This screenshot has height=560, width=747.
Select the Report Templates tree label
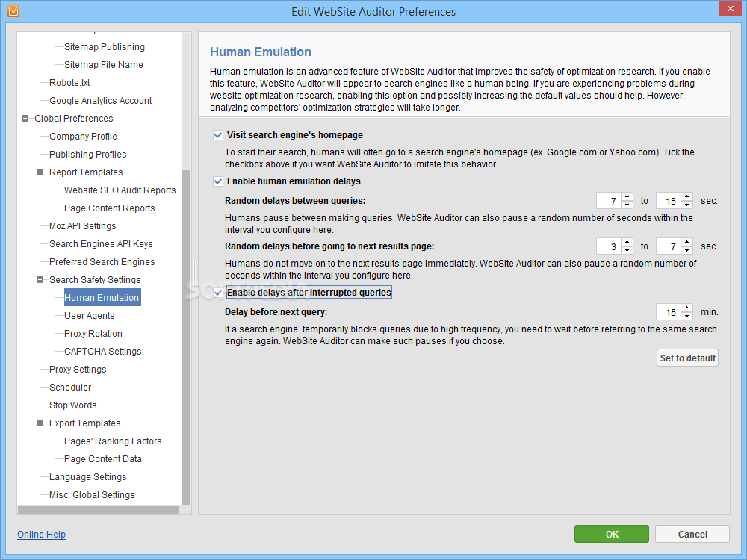point(86,172)
